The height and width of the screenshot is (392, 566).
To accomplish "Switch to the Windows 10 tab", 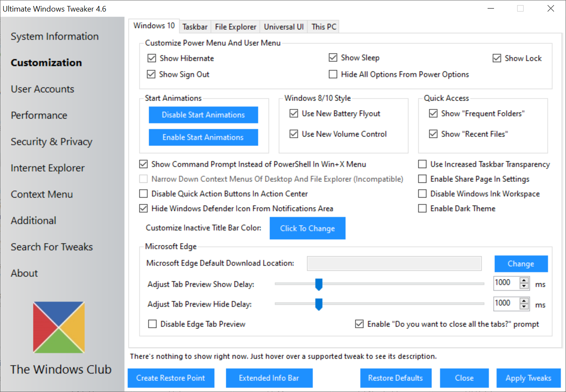I will click(x=154, y=26).
